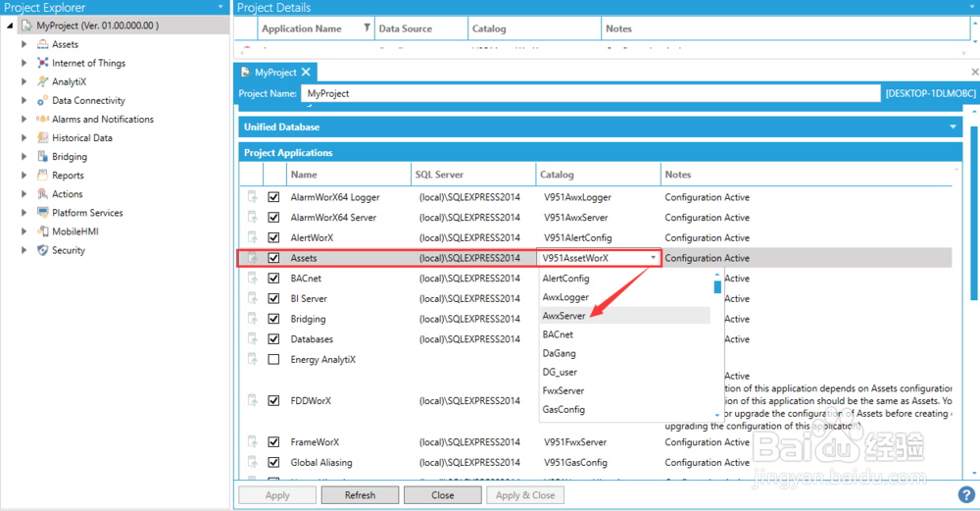Click the MobileHMI tree icon
The height and width of the screenshot is (511, 980).
point(42,231)
